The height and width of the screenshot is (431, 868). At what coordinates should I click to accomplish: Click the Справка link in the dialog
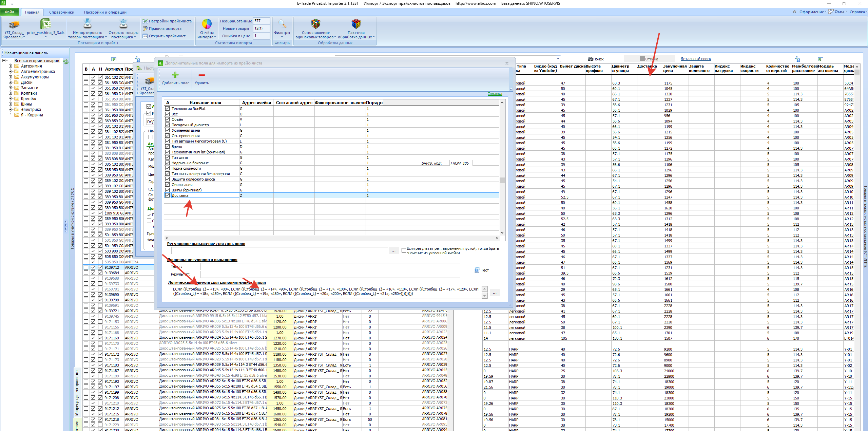point(495,94)
